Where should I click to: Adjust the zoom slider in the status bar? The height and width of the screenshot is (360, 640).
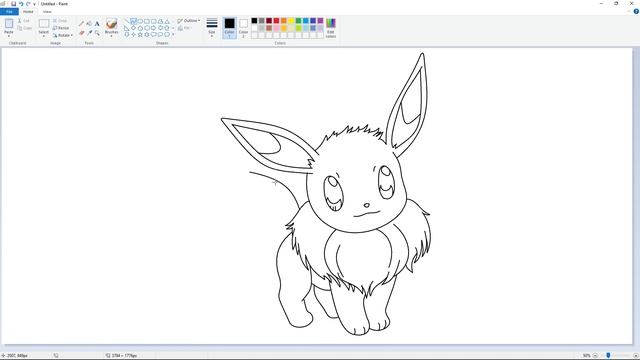[608, 356]
